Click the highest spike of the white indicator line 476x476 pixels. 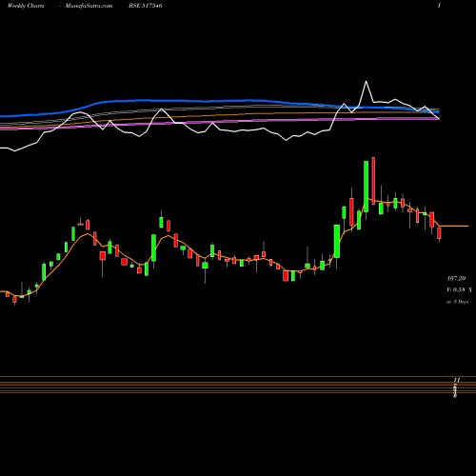click(367, 82)
